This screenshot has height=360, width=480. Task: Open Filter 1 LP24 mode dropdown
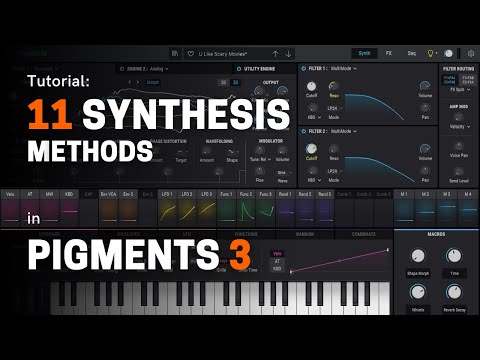(335, 108)
